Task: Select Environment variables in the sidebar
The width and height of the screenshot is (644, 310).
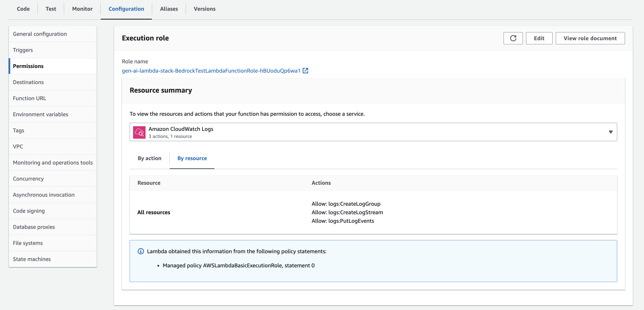Action: pyautogui.click(x=40, y=114)
